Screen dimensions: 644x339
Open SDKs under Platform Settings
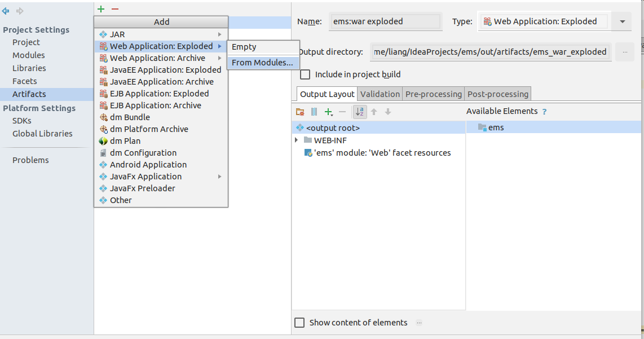click(22, 121)
